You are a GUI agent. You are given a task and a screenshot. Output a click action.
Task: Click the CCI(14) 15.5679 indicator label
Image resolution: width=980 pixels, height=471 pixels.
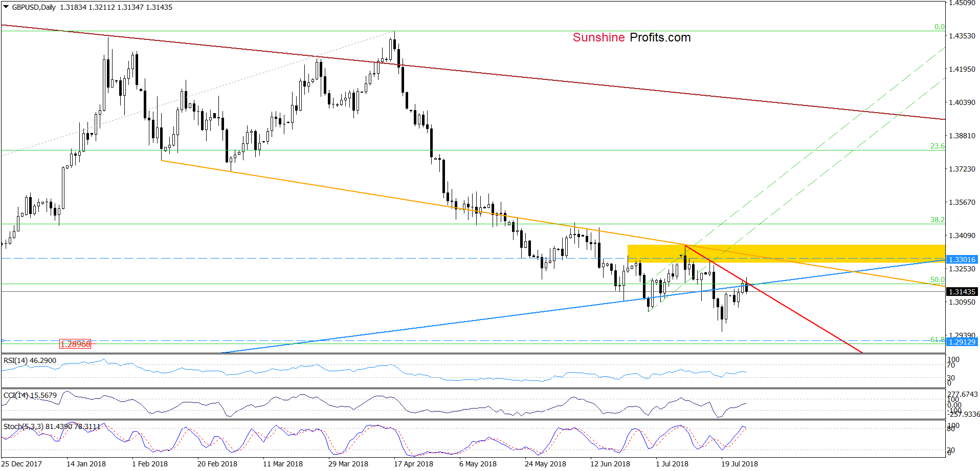coord(30,395)
